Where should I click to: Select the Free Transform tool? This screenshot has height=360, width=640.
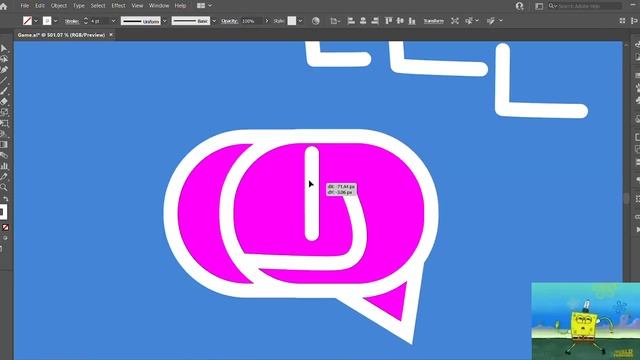[4, 123]
